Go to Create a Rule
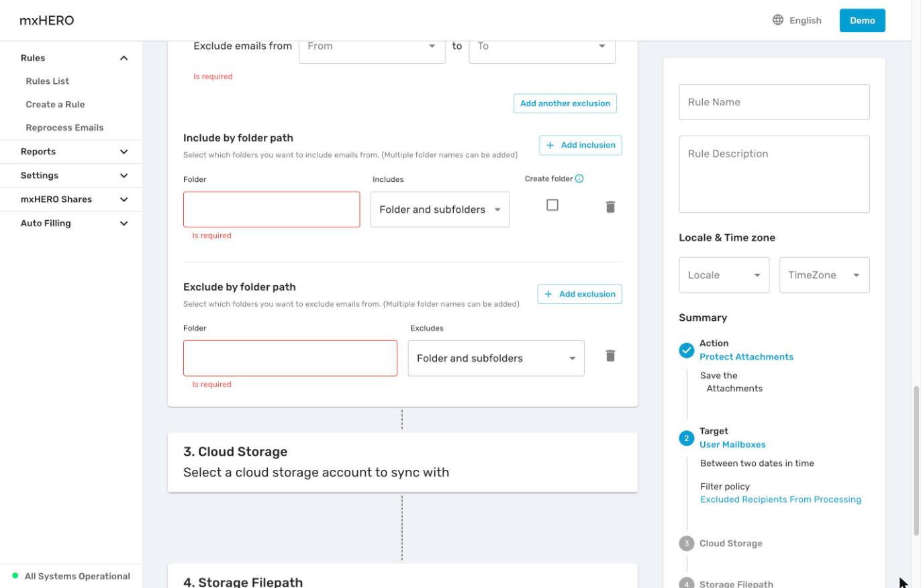The image size is (921, 588). 55,105
